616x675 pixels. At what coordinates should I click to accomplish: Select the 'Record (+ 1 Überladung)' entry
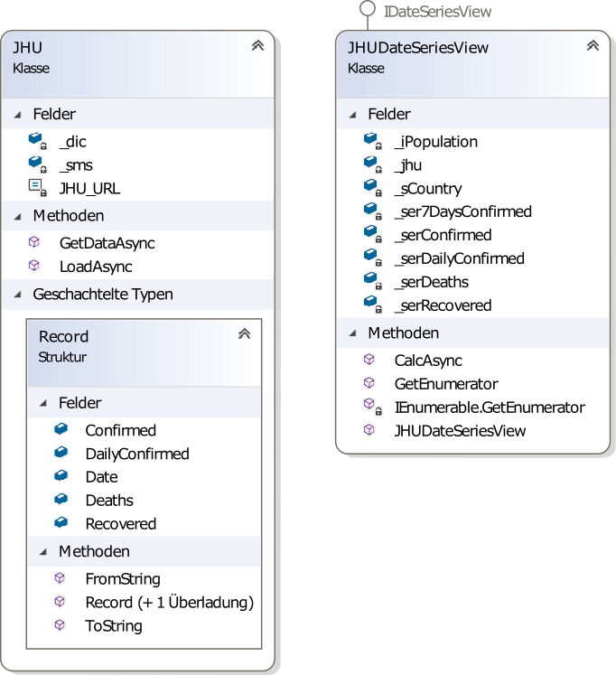tap(170, 602)
